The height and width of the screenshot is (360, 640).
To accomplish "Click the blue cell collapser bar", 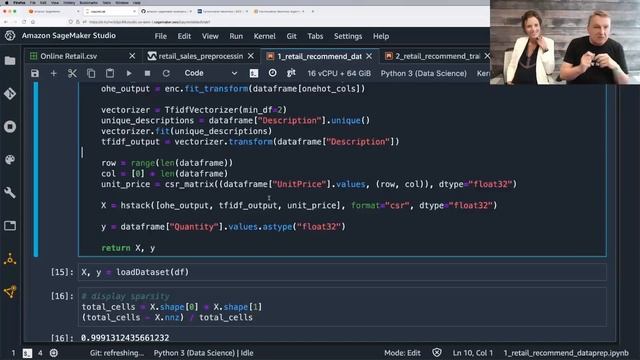I will click(x=36, y=169).
